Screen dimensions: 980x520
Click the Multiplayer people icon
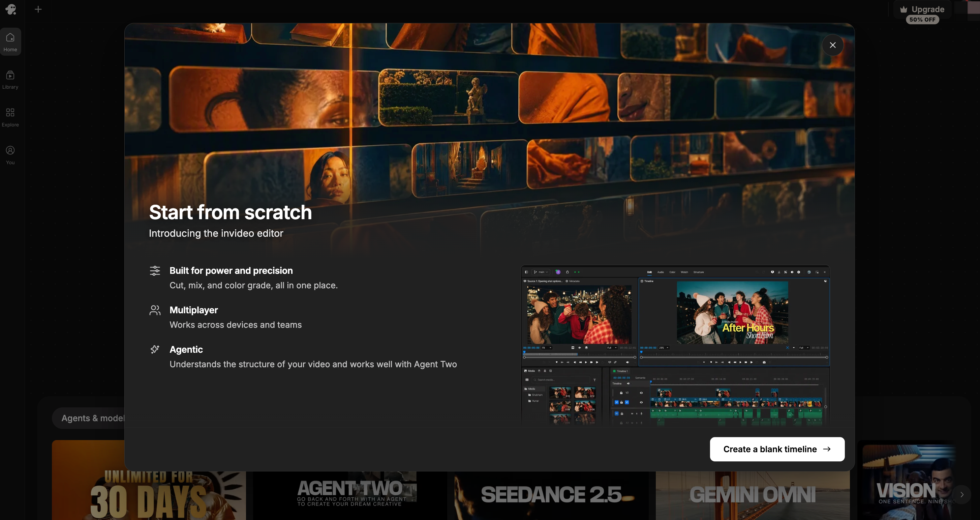pyautogui.click(x=155, y=310)
